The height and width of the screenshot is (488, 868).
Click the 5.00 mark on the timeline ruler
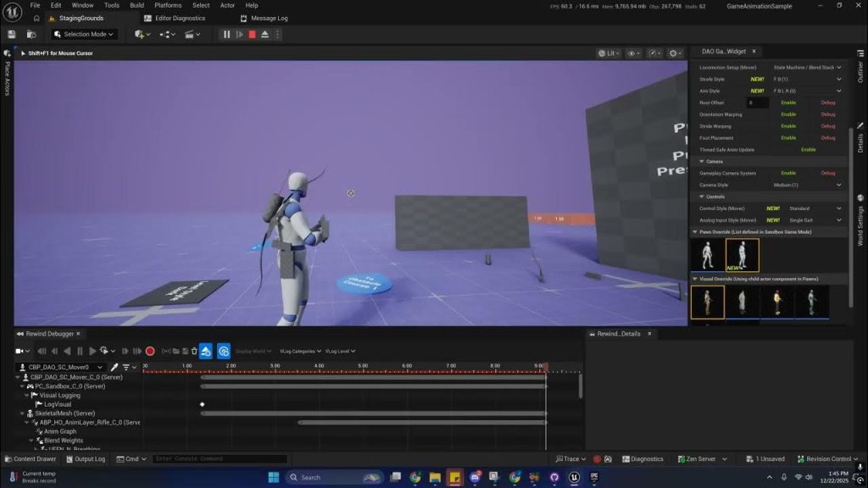[363, 366]
